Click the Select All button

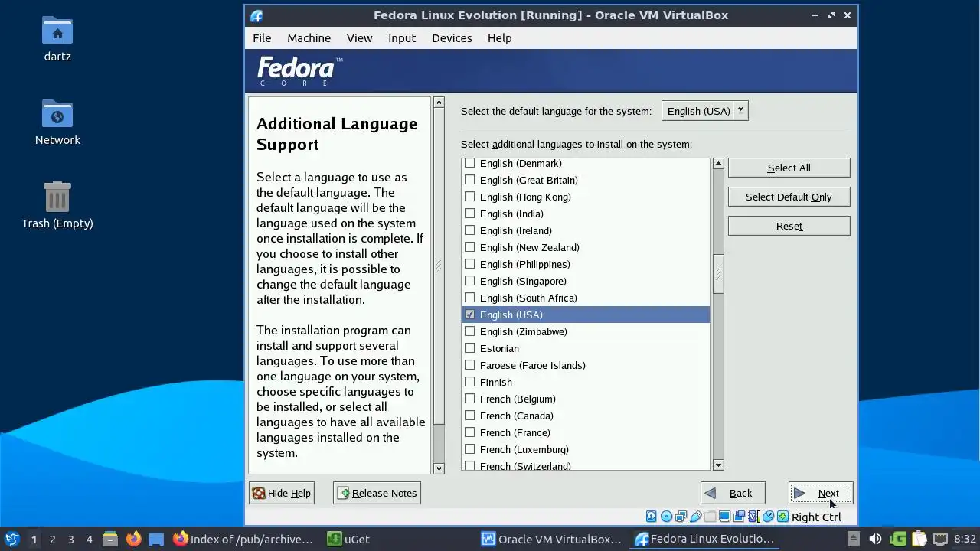[x=789, y=168]
